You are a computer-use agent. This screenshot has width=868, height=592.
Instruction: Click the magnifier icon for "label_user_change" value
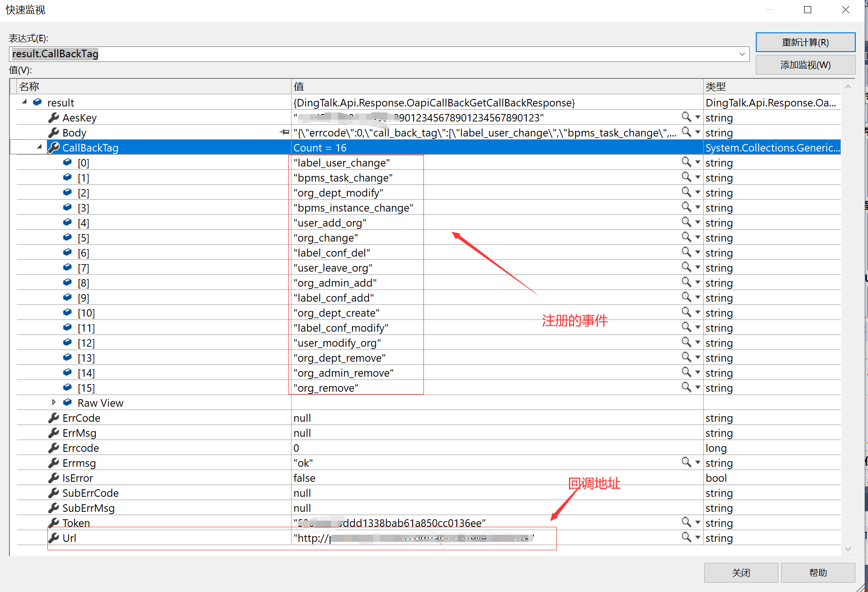[686, 162]
